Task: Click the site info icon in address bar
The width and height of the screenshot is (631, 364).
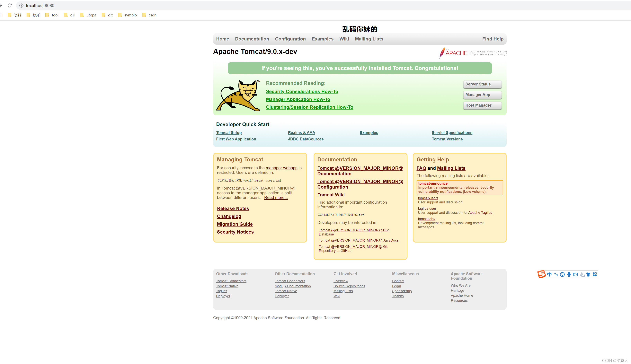Action: click(22, 5)
